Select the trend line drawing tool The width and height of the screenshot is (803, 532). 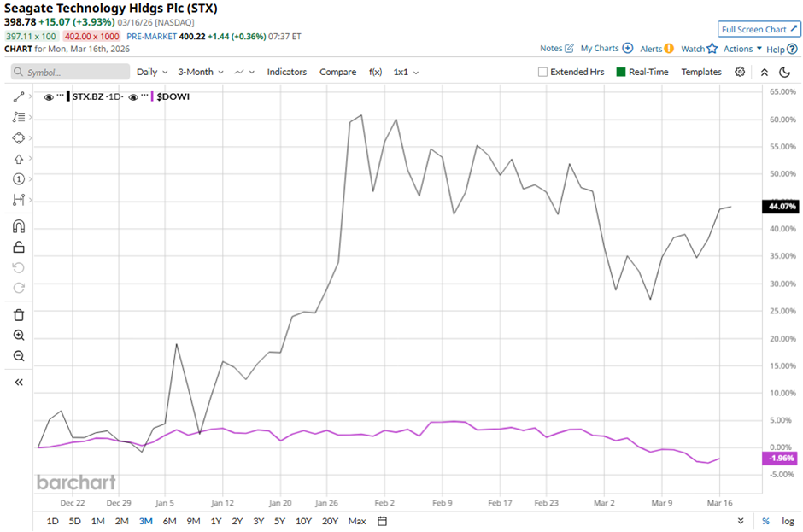click(19, 97)
